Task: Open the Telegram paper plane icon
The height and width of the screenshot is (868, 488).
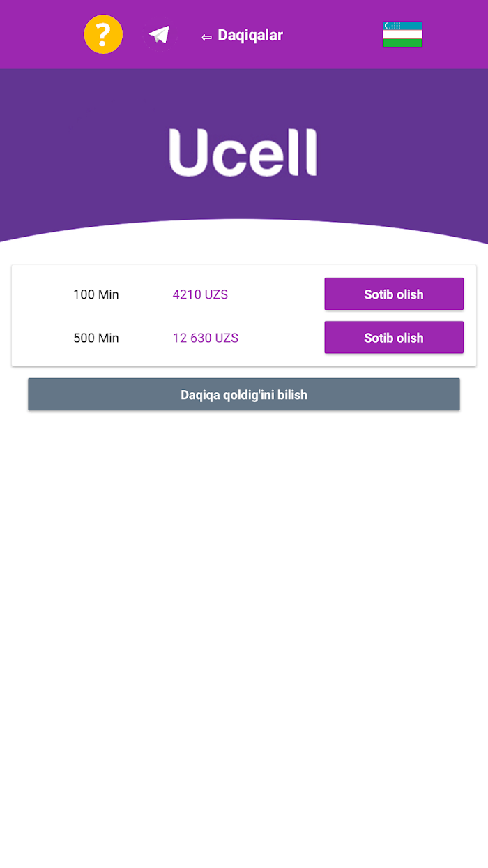Action: (160, 35)
